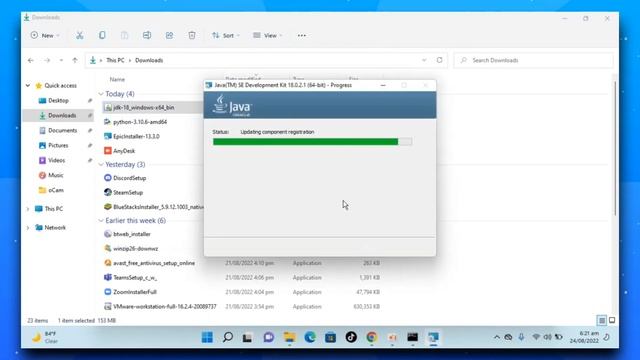This screenshot has width=640, height=360.
Task: Click Downloads in address breadcrumb
Action: tap(149, 60)
